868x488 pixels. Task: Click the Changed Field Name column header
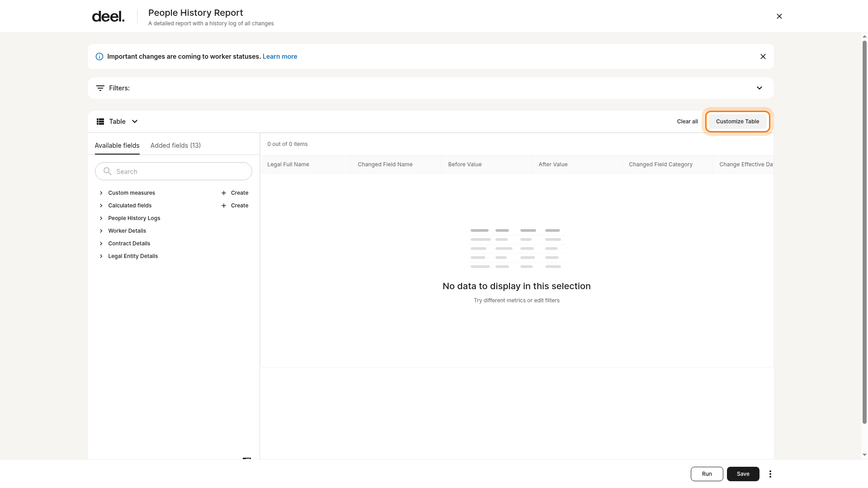coord(396,164)
